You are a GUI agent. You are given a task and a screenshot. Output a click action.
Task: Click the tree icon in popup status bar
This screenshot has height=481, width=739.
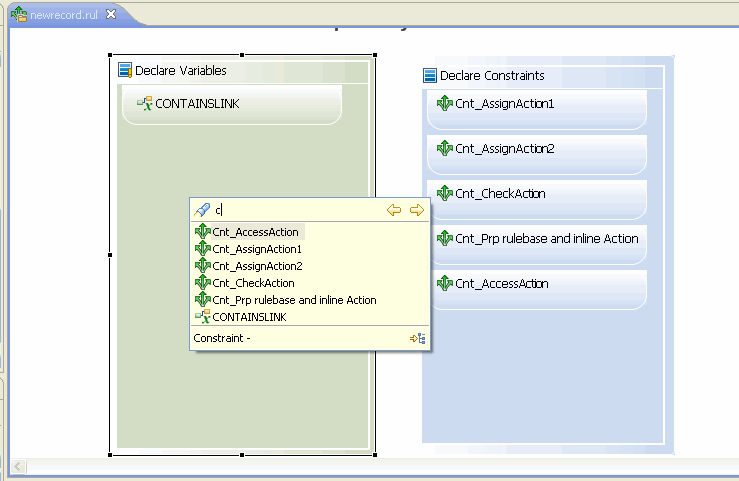pos(418,338)
